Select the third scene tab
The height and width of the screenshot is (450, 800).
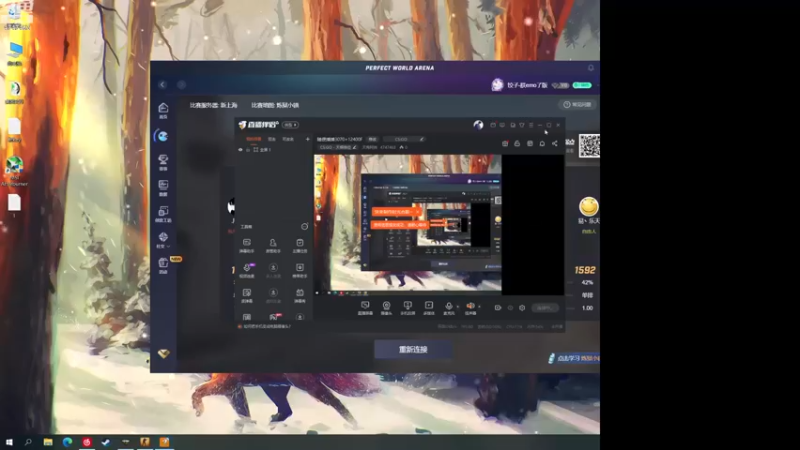pos(288,139)
